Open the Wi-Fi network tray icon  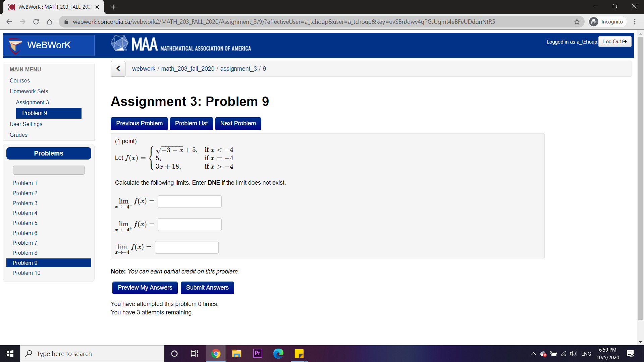[563, 354]
